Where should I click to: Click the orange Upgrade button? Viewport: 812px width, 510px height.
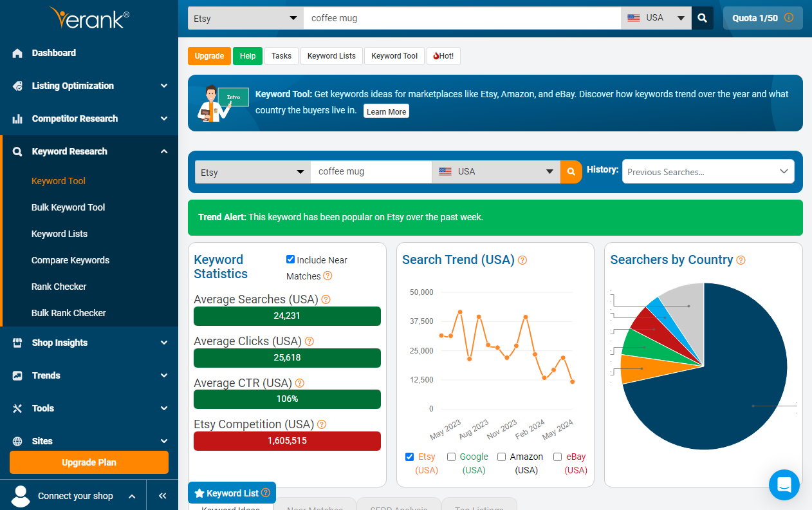pos(209,56)
